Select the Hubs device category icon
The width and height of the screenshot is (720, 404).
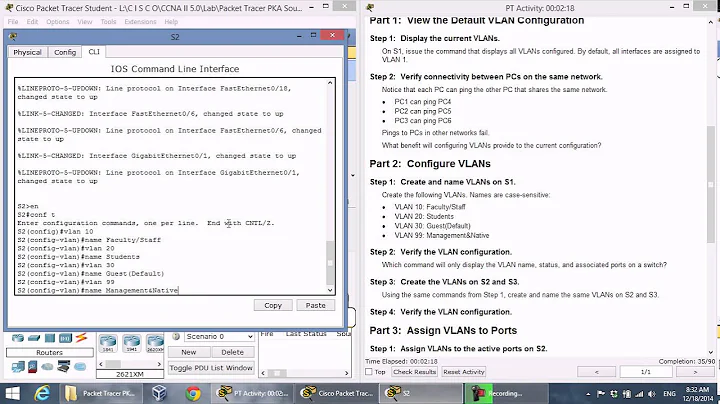50,338
